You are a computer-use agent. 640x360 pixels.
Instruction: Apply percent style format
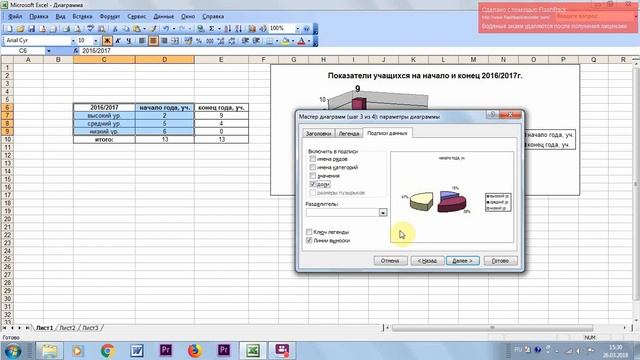point(199,41)
